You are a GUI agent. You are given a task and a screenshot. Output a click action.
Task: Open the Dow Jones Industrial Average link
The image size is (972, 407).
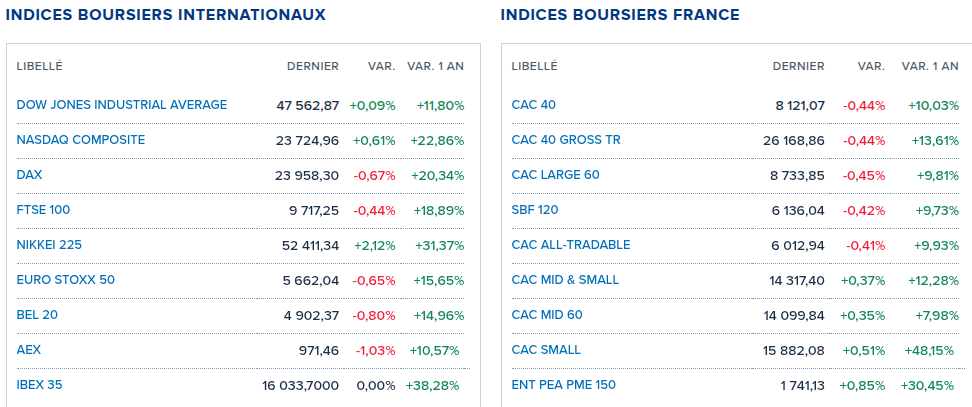click(122, 105)
